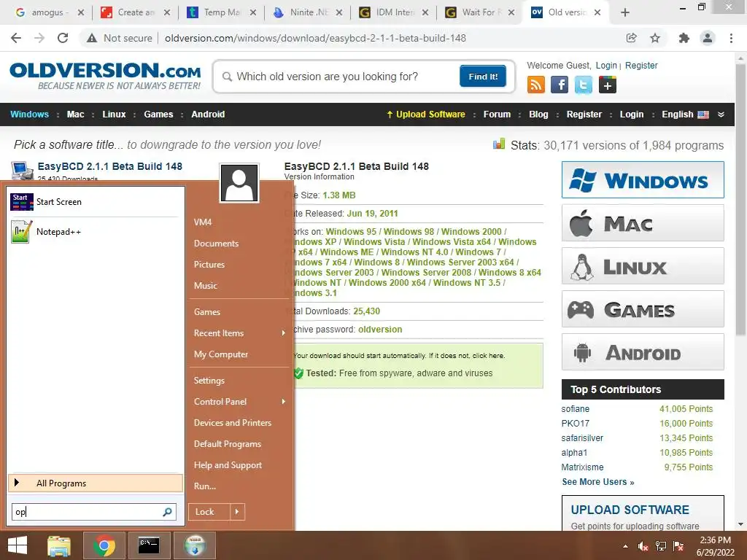Click the Chrome address bar URL
Image resolution: width=747 pixels, height=560 pixels.
click(315, 38)
